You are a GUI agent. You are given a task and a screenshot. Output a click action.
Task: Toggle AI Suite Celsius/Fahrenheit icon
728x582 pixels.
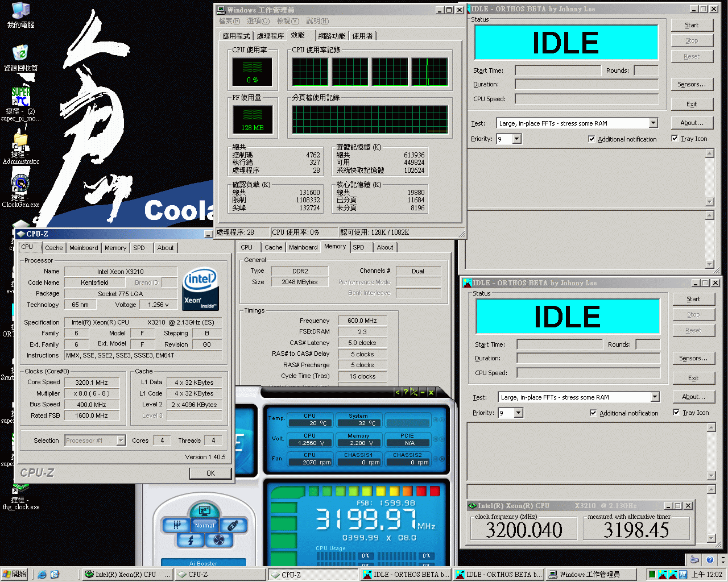point(413,392)
